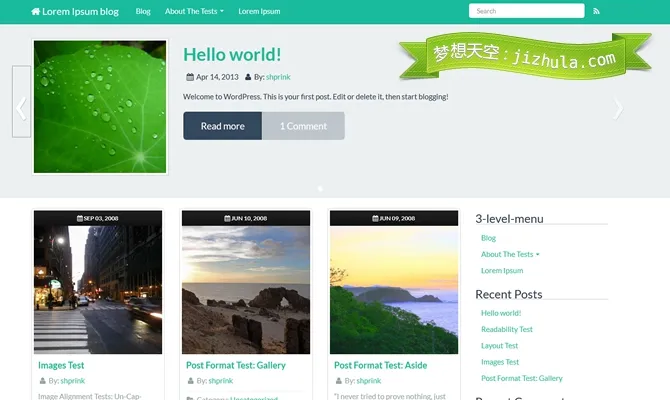Click Apr 14, 2013 date text
The image size is (670, 400).
(217, 77)
